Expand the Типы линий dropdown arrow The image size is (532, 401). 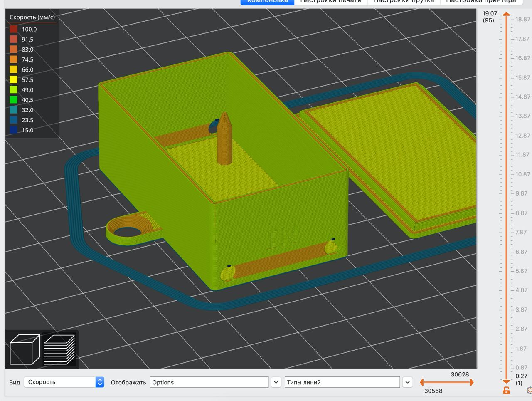pyautogui.click(x=407, y=382)
